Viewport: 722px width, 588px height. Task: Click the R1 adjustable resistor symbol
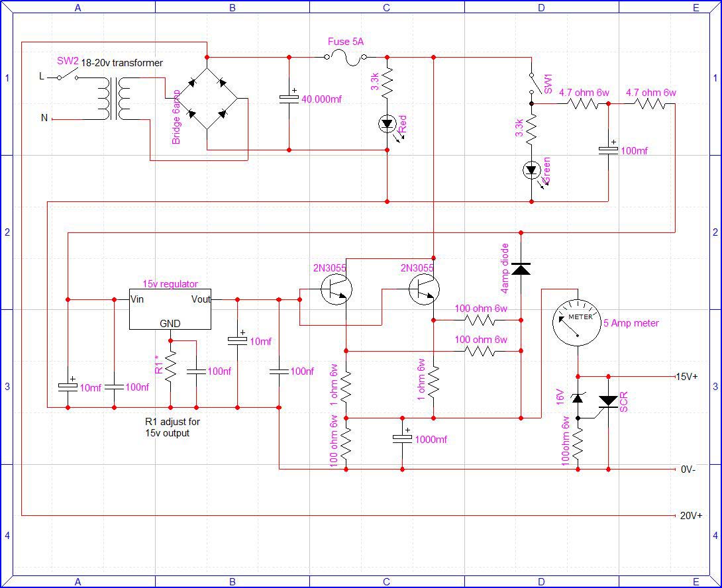pos(170,366)
